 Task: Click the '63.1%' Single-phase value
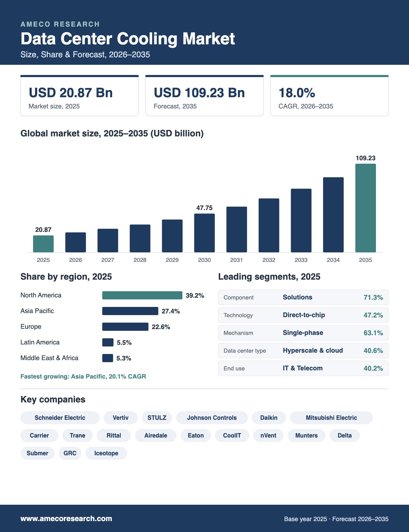[x=373, y=333]
